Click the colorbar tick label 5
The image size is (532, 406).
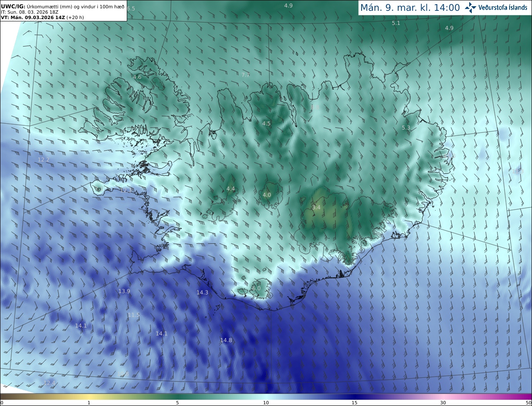[177, 403]
